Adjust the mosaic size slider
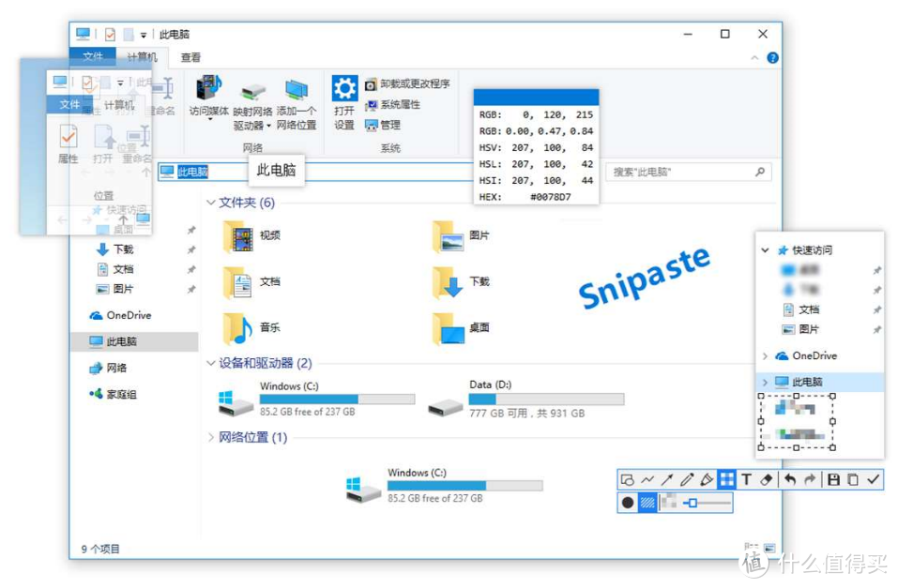The height and width of the screenshot is (588, 898). (692, 502)
